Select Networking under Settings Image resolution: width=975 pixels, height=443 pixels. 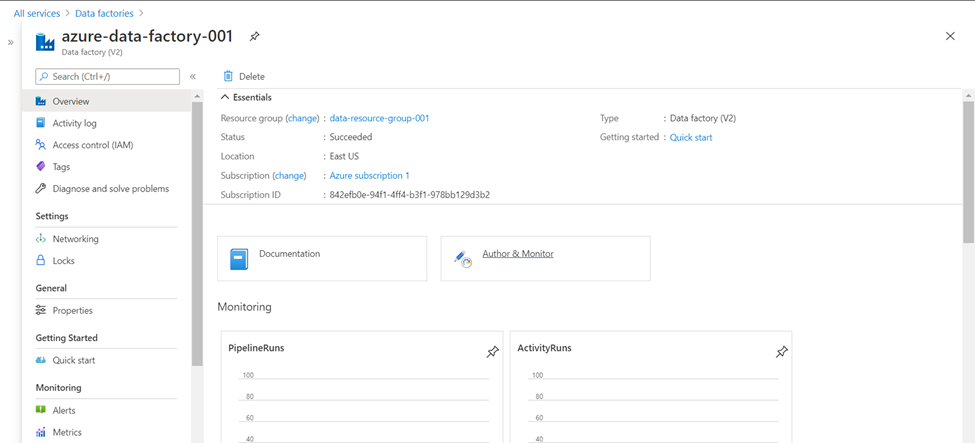[x=75, y=239]
